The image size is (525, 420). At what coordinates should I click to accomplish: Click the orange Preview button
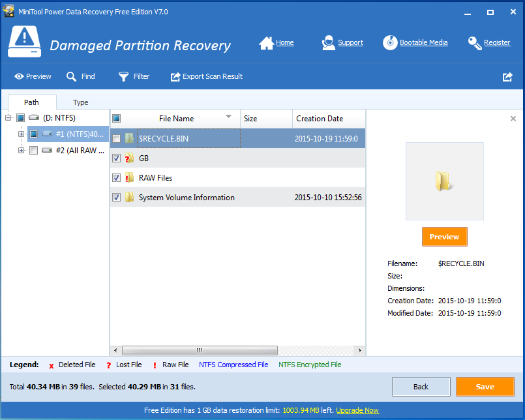(x=444, y=237)
